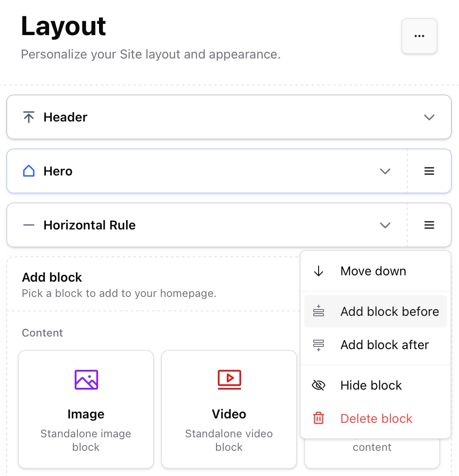The height and width of the screenshot is (476, 459).
Task: Open the Hero block hamburger menu
Action: pyautogui.click(x=429, y=171)
